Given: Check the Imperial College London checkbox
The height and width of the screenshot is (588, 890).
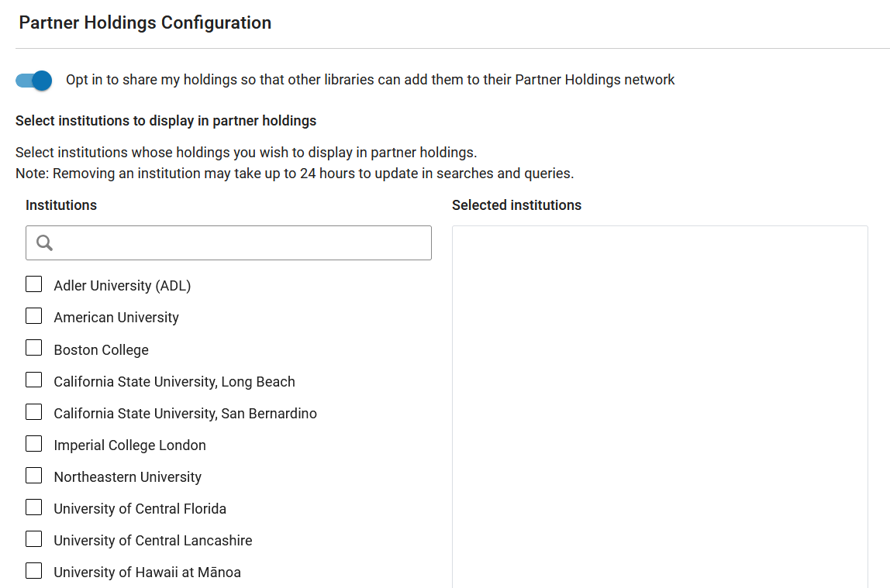Looking at the screenshot, I should (x=34, y=443).
